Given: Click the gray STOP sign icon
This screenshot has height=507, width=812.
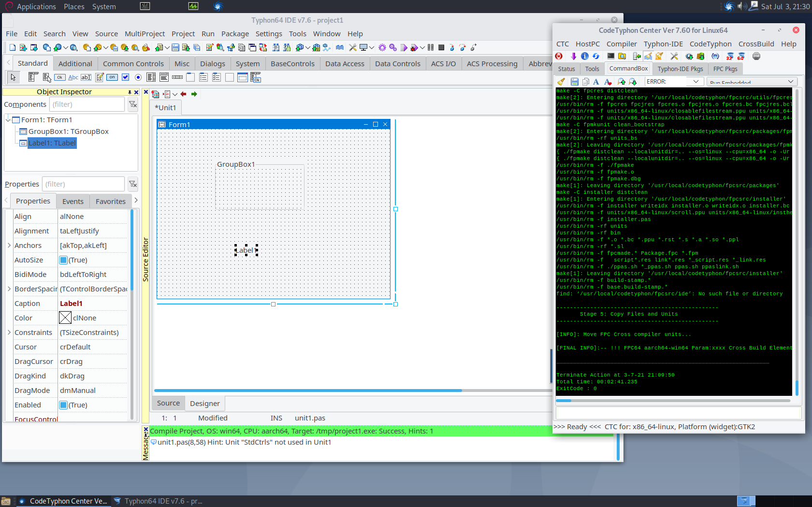Looking at the screenshot, I should [756, 56].
